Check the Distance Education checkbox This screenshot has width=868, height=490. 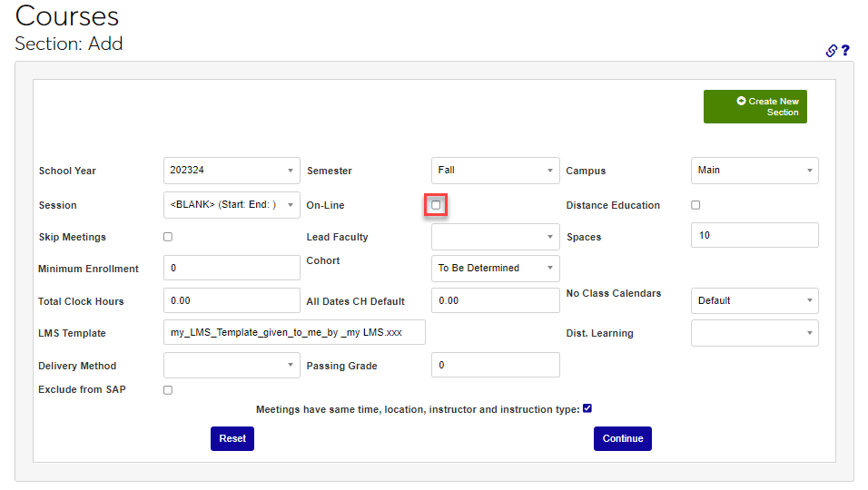pos(695,205)
